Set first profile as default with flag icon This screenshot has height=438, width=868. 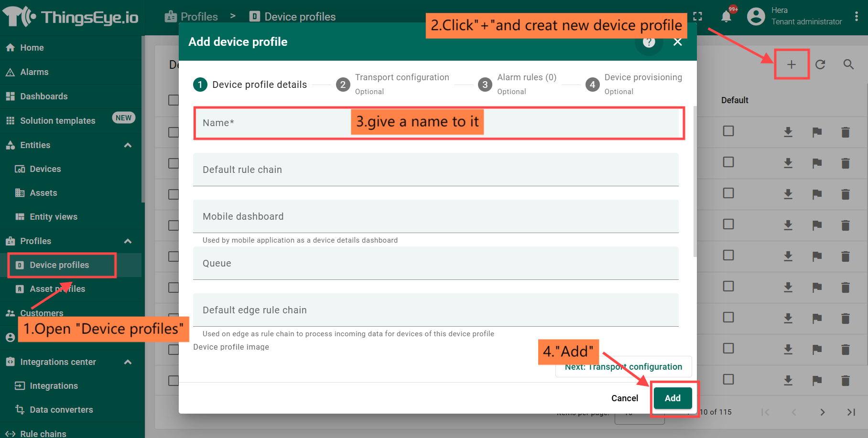tap(817, 132)
